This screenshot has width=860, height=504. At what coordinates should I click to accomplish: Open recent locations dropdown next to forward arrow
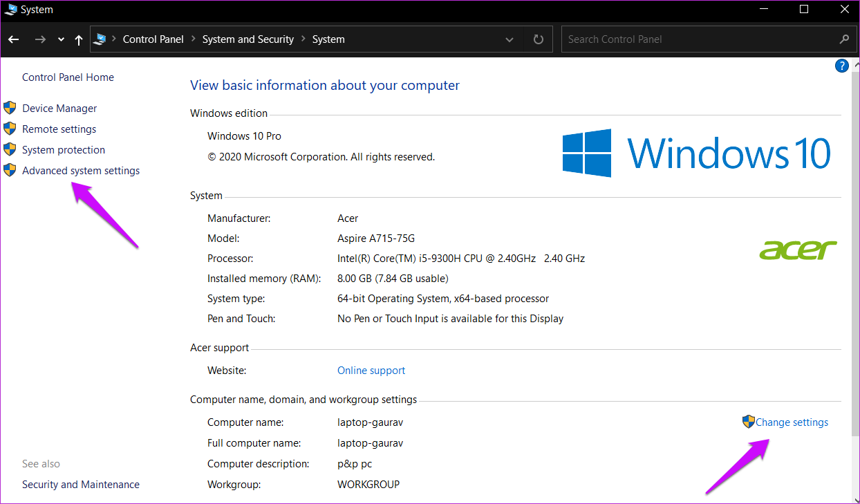click(x=60, y=39)
